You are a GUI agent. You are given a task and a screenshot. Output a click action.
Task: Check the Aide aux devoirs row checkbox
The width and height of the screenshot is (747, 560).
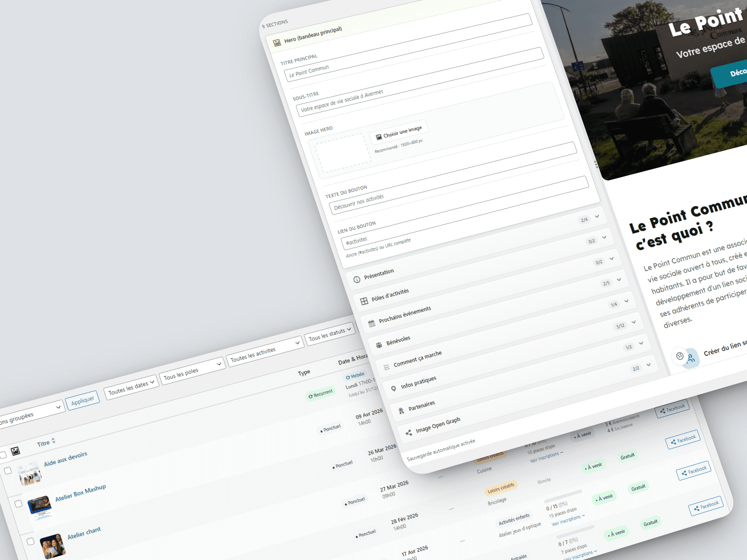click(8, 471)
